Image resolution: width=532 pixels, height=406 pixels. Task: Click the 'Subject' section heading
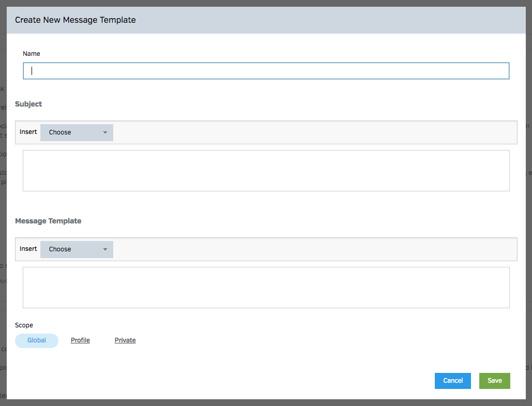click(x=28, y=104)
